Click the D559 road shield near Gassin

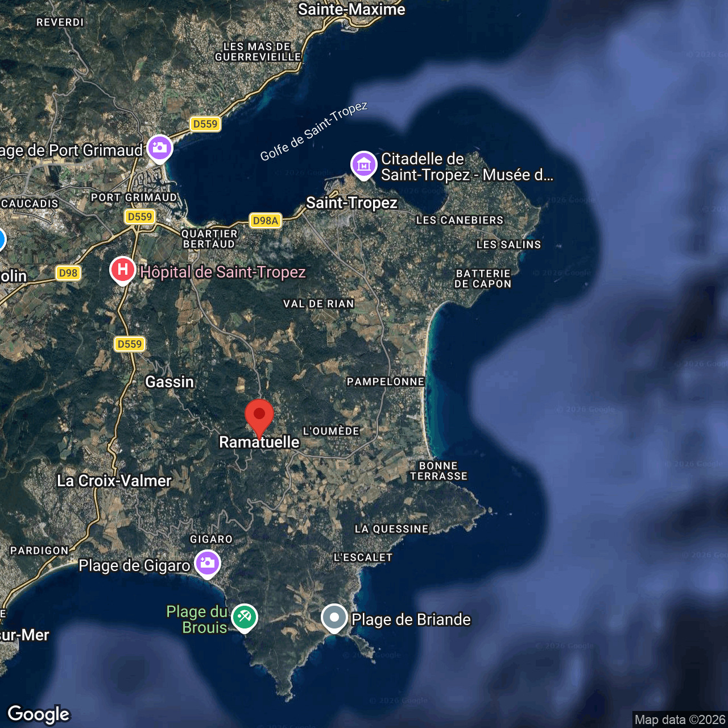(x=130, y=344)
